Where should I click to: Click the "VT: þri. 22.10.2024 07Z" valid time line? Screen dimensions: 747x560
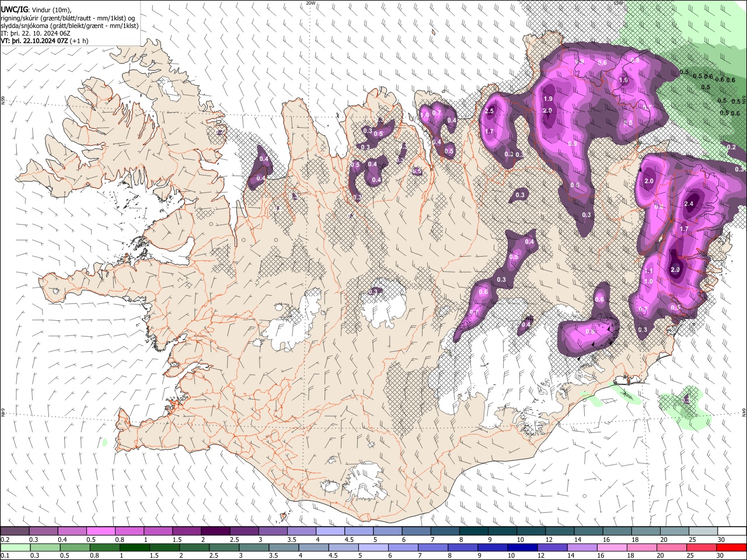pyautogui.click(x=34, y=41)
